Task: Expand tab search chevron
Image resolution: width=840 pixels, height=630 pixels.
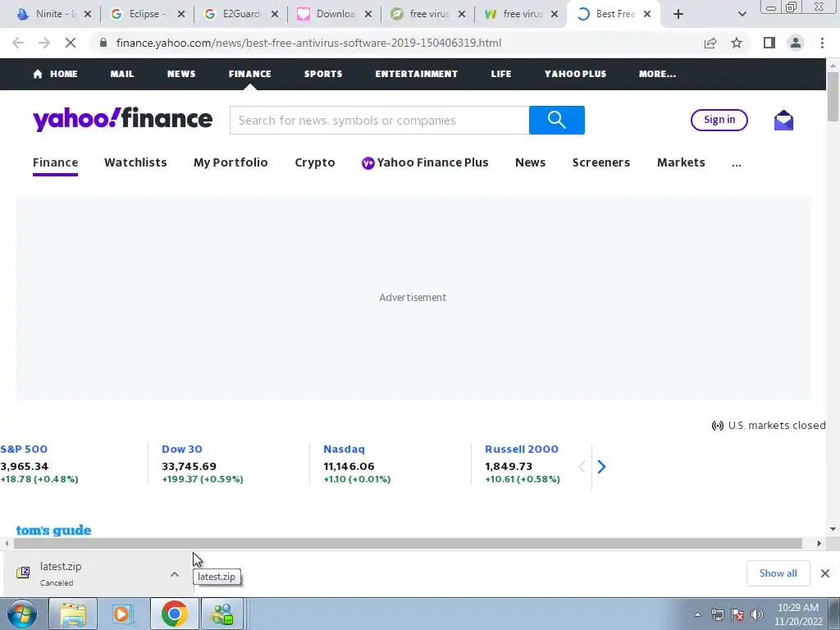Action: [742, 14]
